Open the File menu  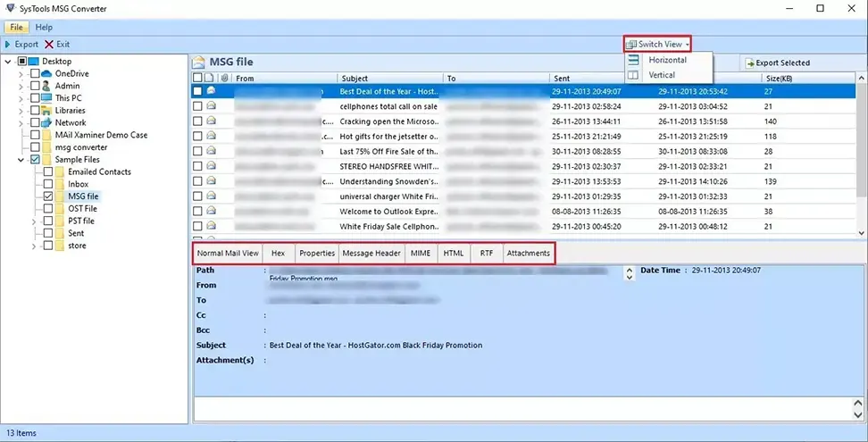[17, 27]
